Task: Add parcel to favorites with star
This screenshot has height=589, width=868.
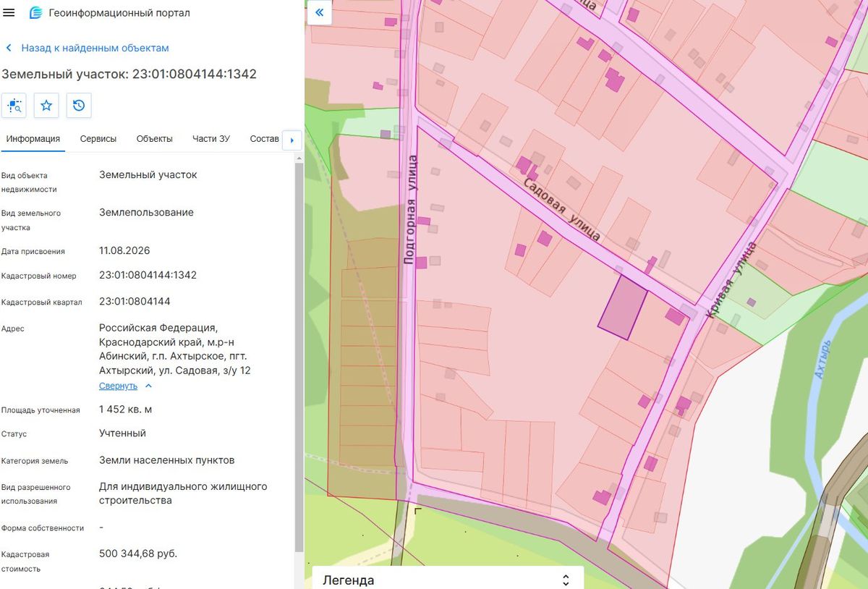Action: 46,106
